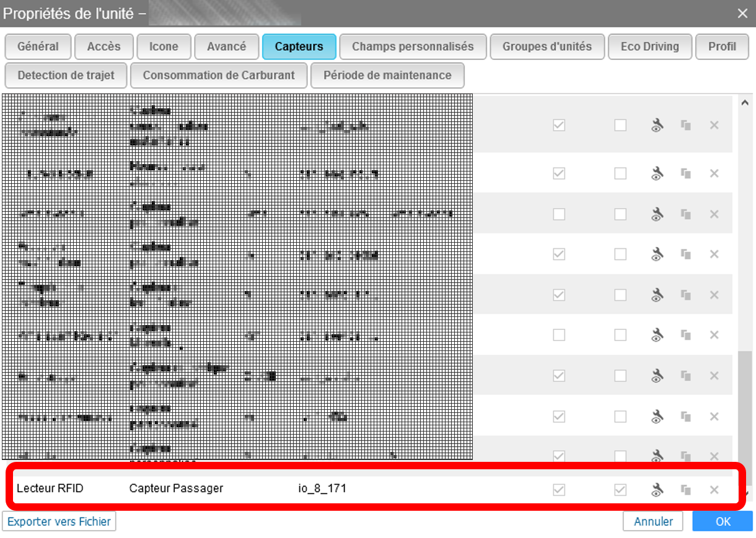Click Exporter vers Fichier button
The height and width of the screenshot is (538, 756).
(x=59, y=521)
